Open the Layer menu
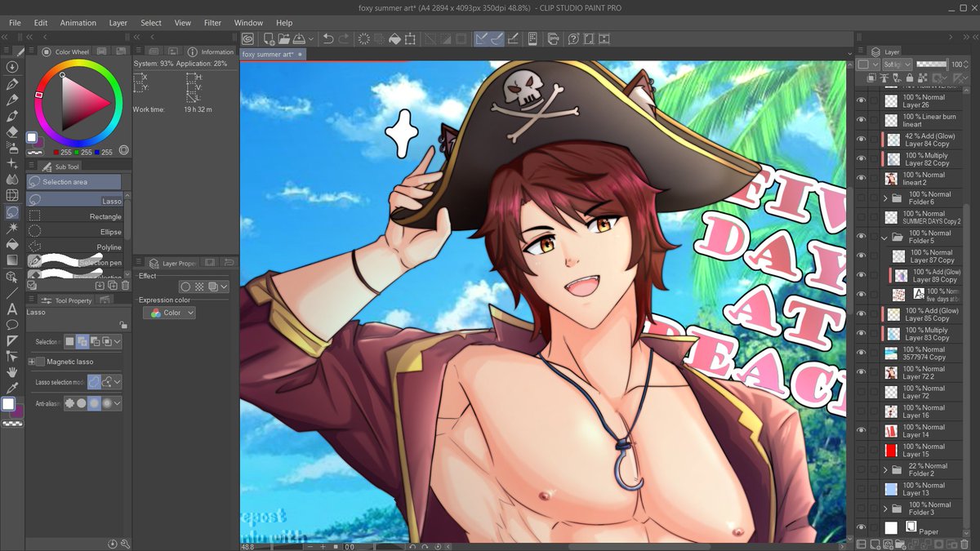The height and width of the screenshot is (551, 980). point(118,23)
